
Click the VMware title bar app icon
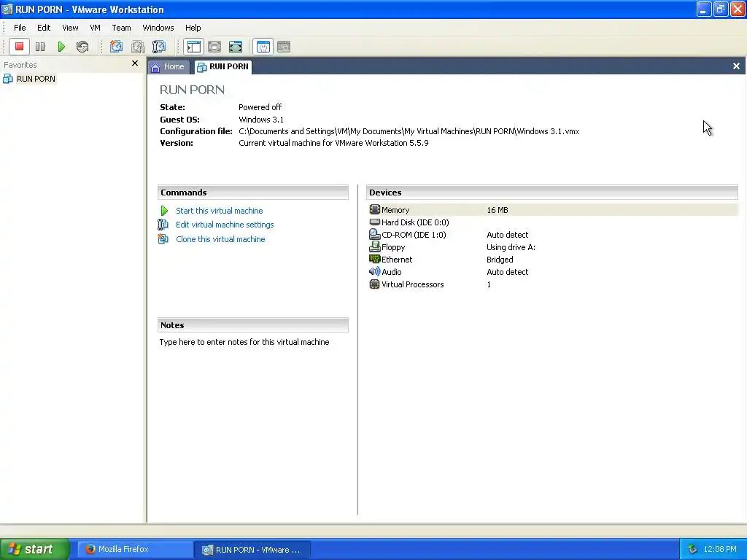[7, 9]
